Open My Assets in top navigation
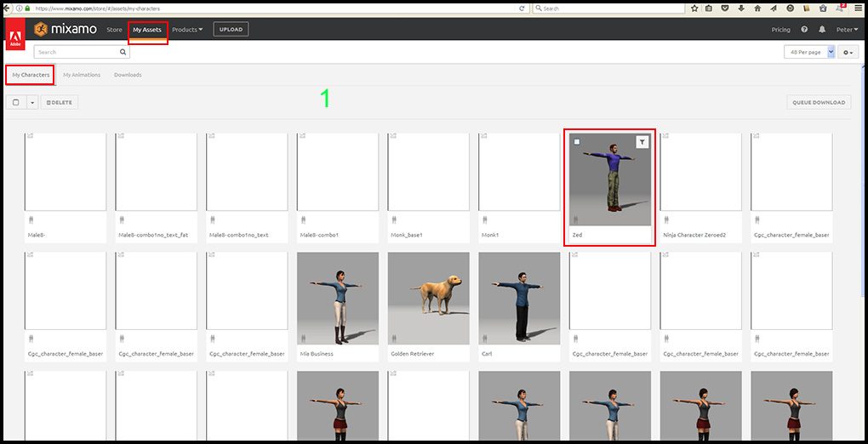The width and height of the screenshot is (868, 444). 147,29
